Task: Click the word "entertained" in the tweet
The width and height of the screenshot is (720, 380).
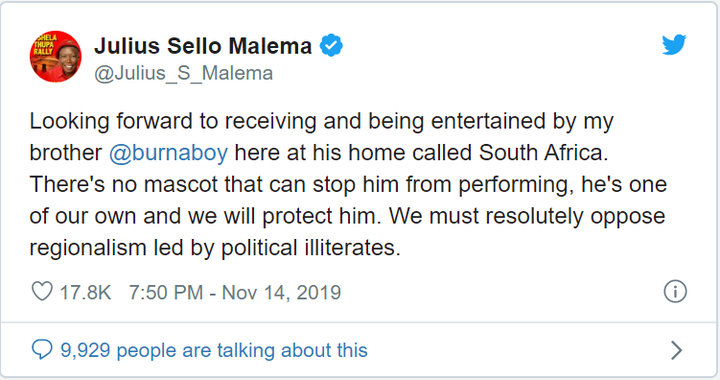Action: tap(488, 121)
